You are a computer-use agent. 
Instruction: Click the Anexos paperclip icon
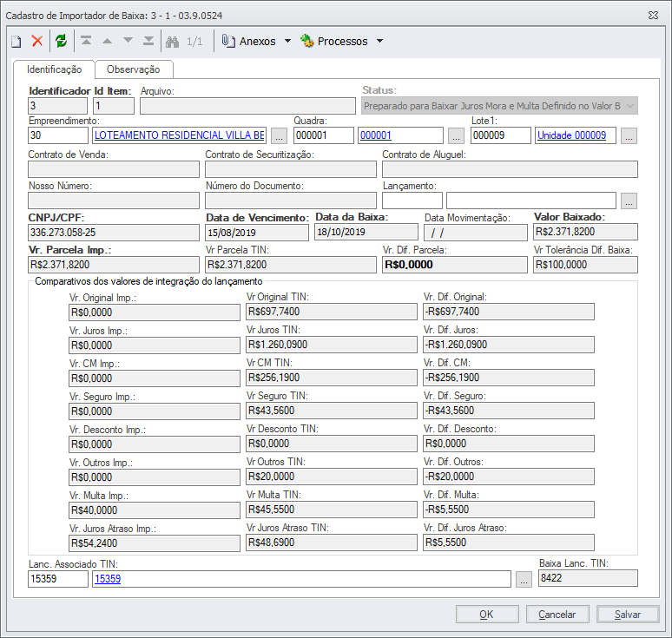(228, 41)
